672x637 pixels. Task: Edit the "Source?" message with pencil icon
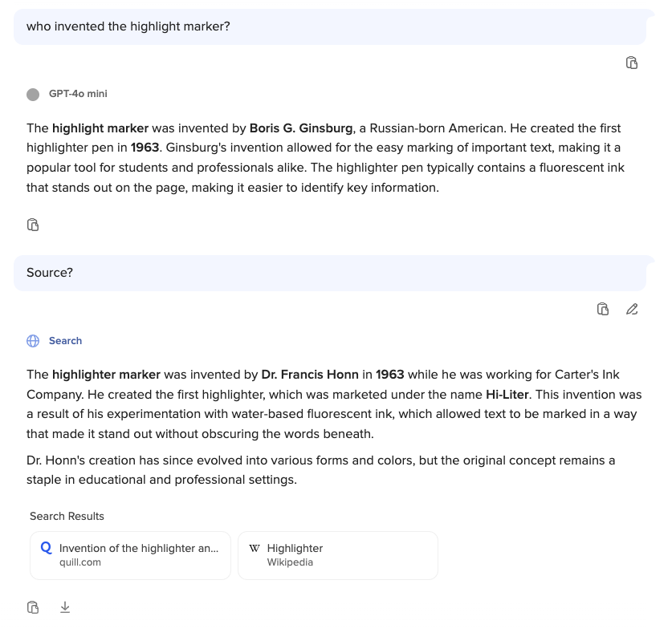coord(632,309)
